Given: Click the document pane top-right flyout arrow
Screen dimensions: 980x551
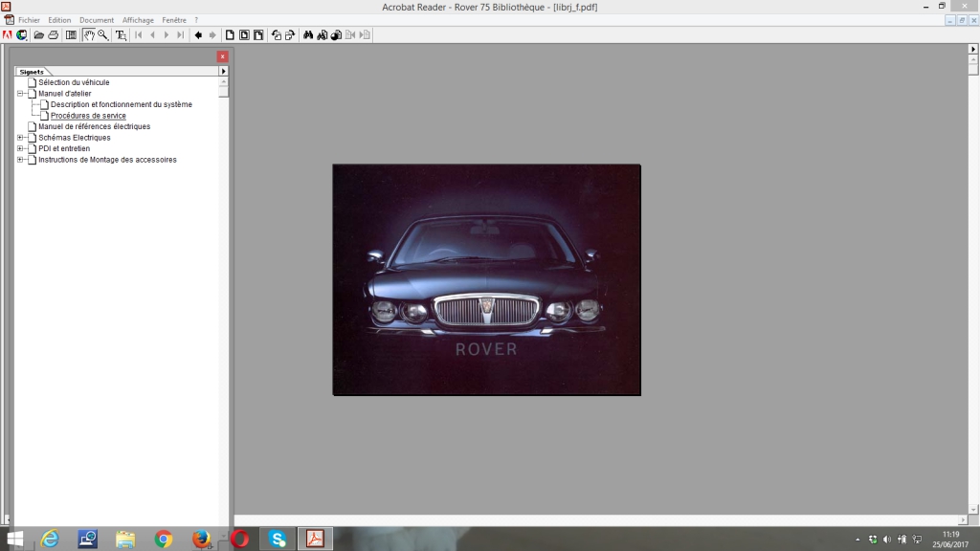Looking at the screenshot, I should [973, 49].
